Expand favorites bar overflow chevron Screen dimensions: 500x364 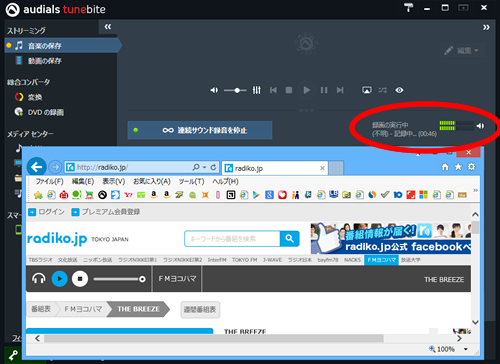coord(475,190)
